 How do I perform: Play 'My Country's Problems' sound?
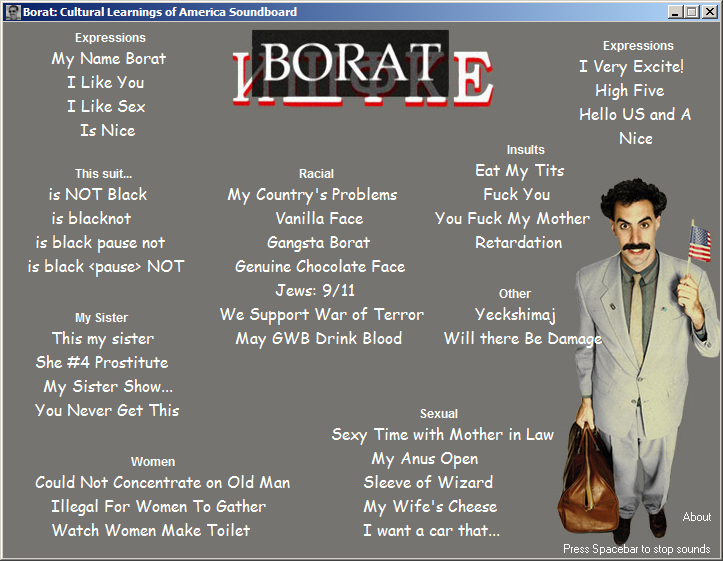click(312, 195)
